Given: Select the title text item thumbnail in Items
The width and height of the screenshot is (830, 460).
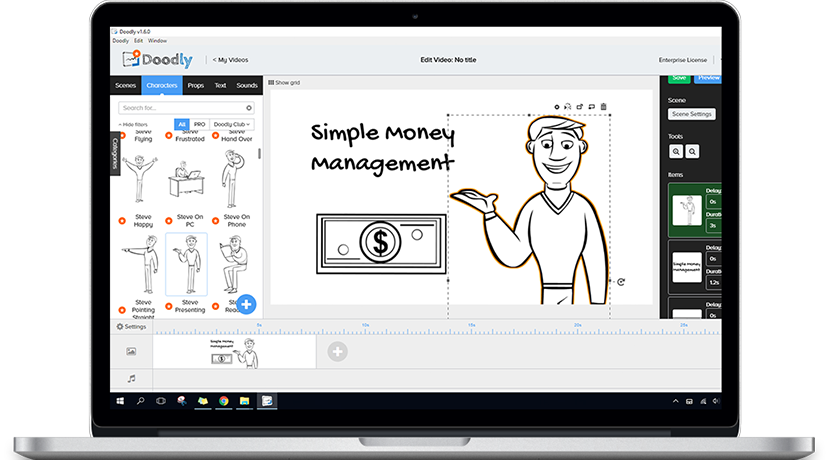Looking at the screenshot, I should click(687, 267).
